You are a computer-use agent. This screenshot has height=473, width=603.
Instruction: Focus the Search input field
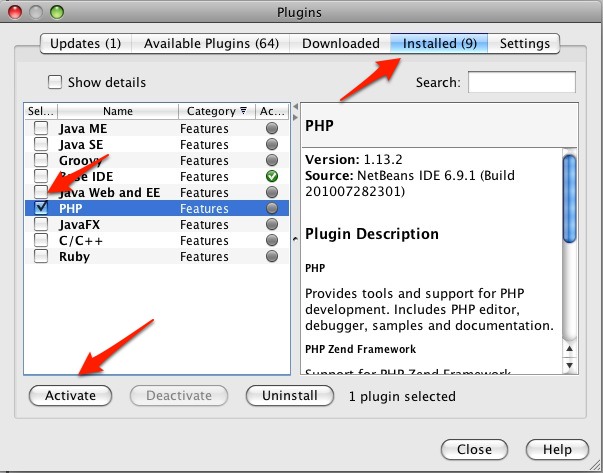522,82
